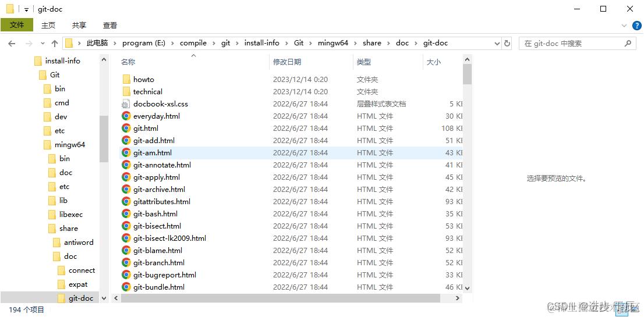
Task: Switch to the 共享 ribbon tab
Action: pyautogui.click(x=79, y=25)
